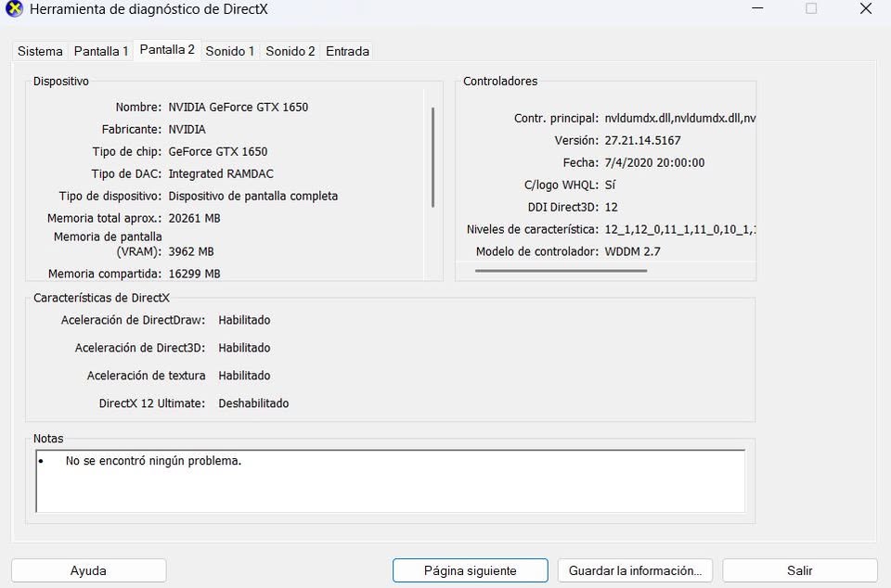This screenshot has height=588, width=891.
Task: Go to the Entrada tab
Action: pos(347,51)
